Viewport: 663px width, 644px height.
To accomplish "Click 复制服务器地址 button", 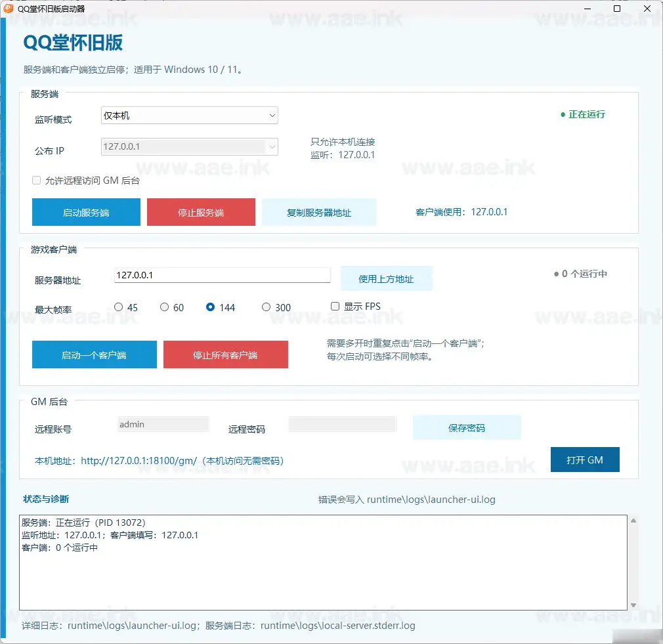I will (319, 212).
